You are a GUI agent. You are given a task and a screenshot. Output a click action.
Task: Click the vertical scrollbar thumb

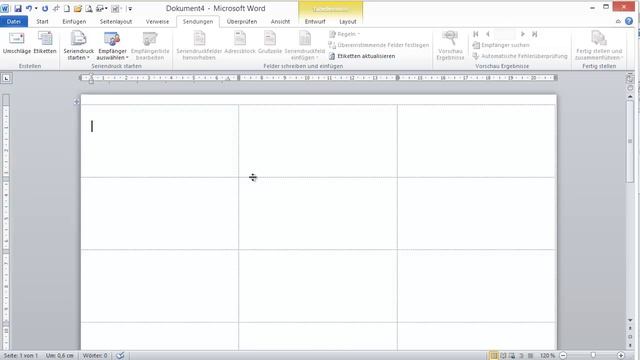(x=630, y=141)
